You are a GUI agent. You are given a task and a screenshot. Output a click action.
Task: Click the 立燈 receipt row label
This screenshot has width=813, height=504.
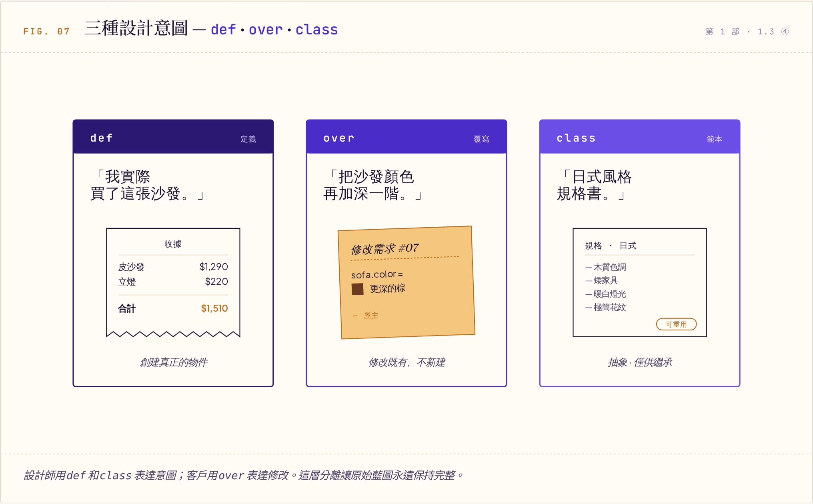(127, 282)
